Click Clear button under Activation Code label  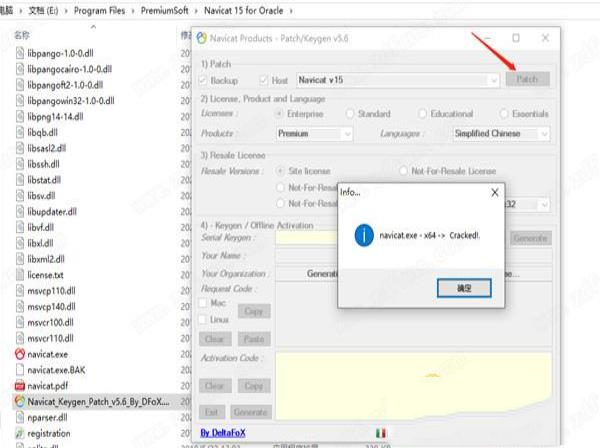[x=215, y=386]
